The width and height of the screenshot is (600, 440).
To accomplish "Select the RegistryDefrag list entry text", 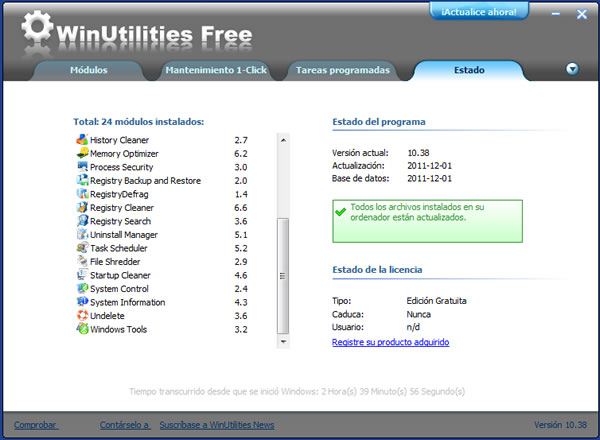I will pyautogui.click(x=119, y=194).
